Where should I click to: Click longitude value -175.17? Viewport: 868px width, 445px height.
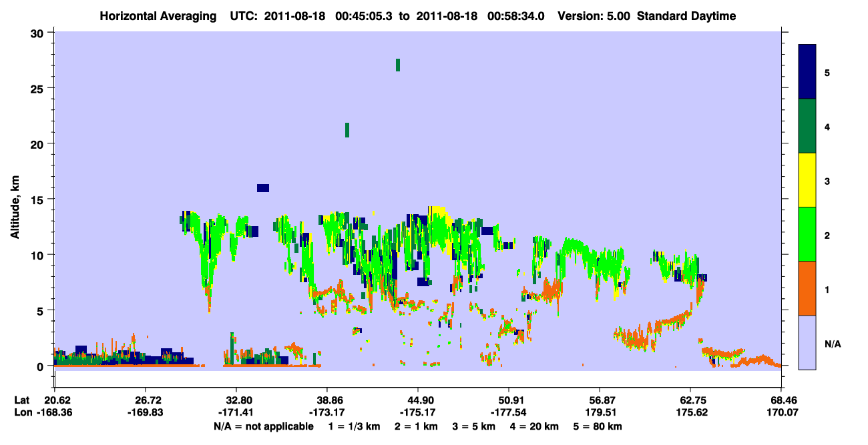tap(417, 412)
